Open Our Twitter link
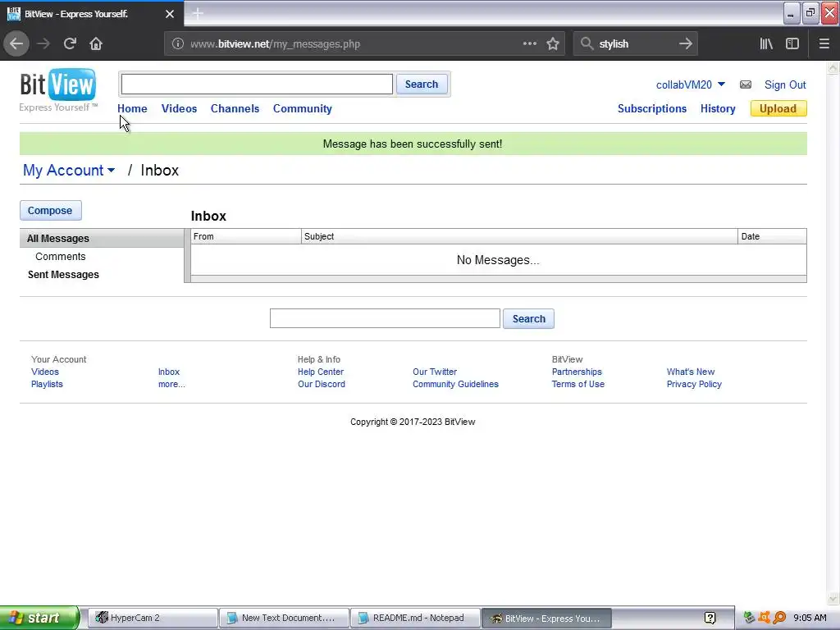This screenshot has width=840, height=630. coord(435,372)
